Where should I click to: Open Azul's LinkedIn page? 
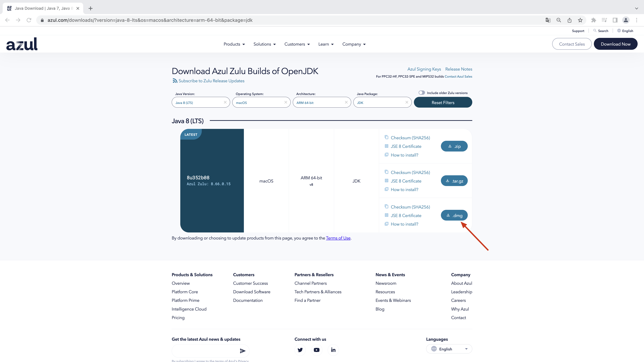click(x=333, y=350)
